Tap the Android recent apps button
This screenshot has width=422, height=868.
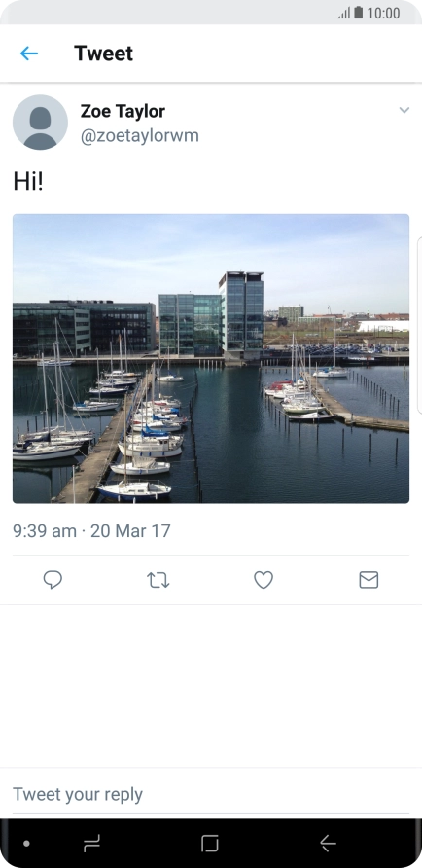pos(91,844)
